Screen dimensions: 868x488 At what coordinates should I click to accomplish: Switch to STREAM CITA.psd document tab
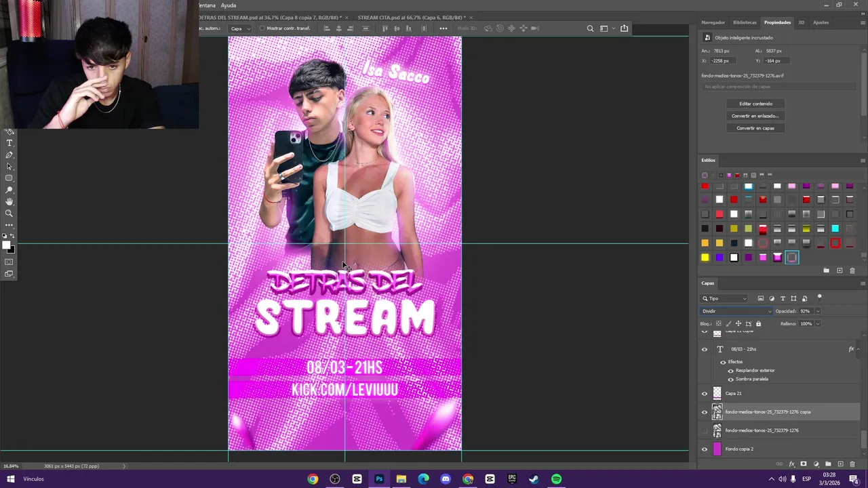coord(412,18)
